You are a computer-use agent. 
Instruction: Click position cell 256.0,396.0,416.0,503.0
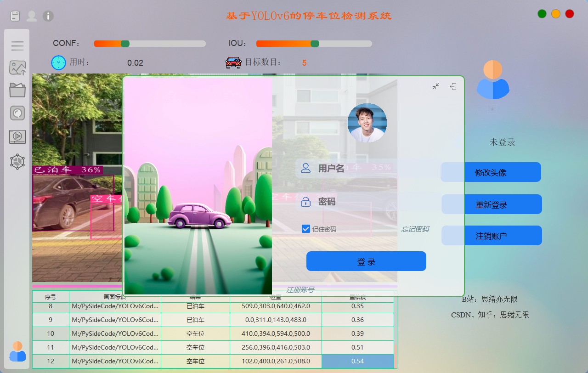(x=276, y=347)
